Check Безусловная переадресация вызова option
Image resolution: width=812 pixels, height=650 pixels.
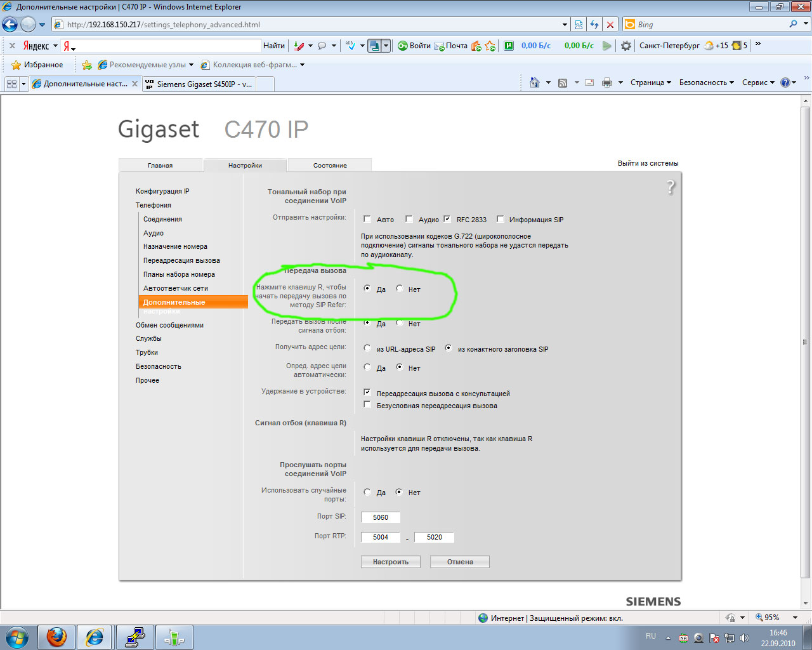(367, 405)
